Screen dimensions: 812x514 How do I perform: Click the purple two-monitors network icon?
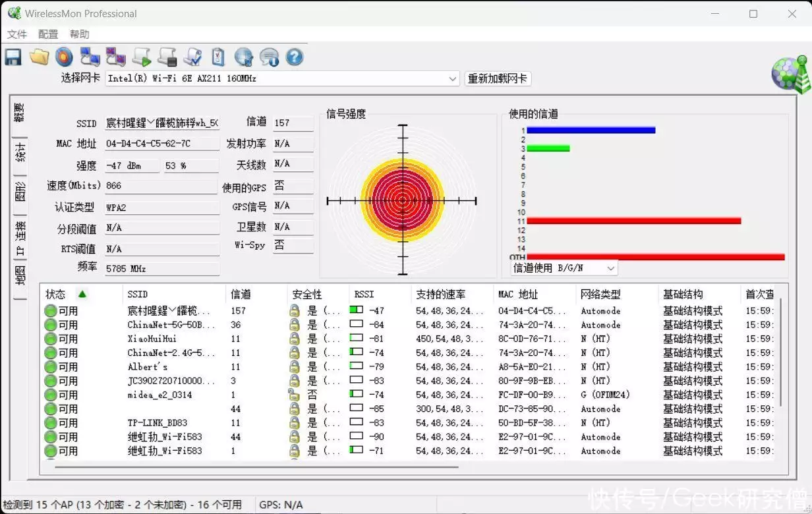pos(115,57)
